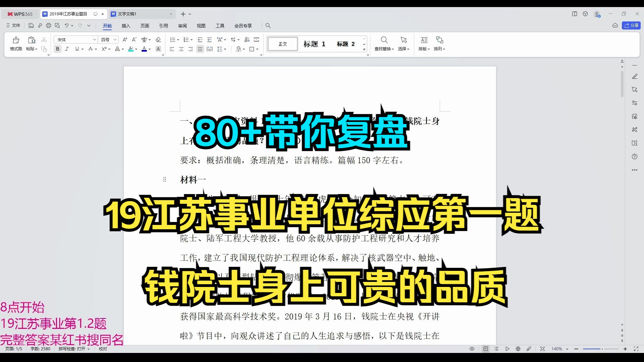644x362 pixels.
Task: Clear formatting with the eraser icon
Action: pos(158,40)
